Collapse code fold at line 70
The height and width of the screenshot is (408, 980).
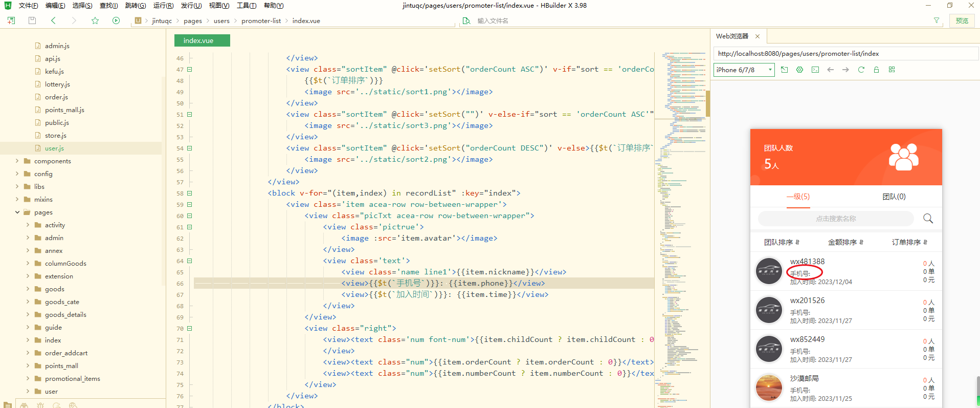[x=189, y=328]
